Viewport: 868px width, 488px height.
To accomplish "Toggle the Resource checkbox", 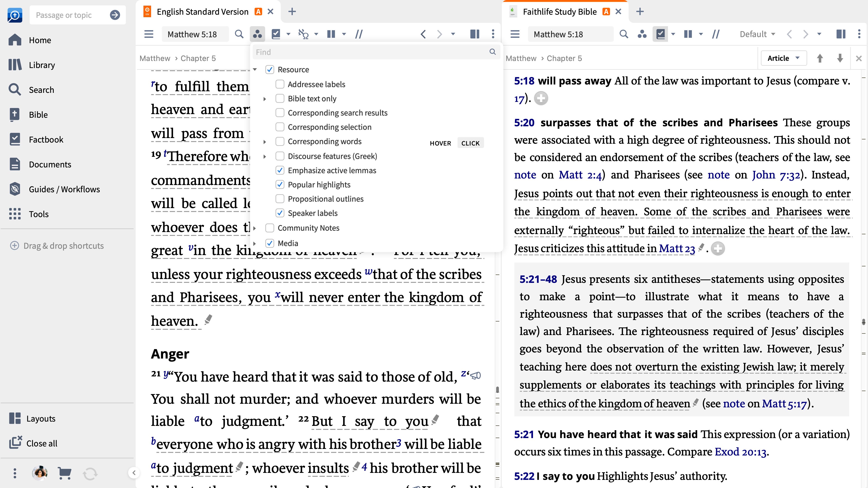I will (270, 70).
